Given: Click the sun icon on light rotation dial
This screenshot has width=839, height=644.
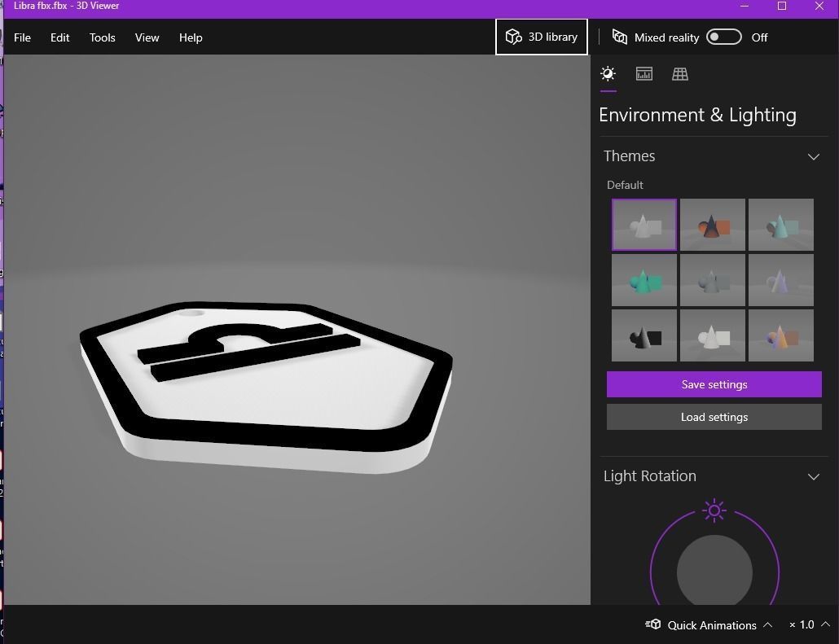Looking at the screenshot, I should point(714,510).
